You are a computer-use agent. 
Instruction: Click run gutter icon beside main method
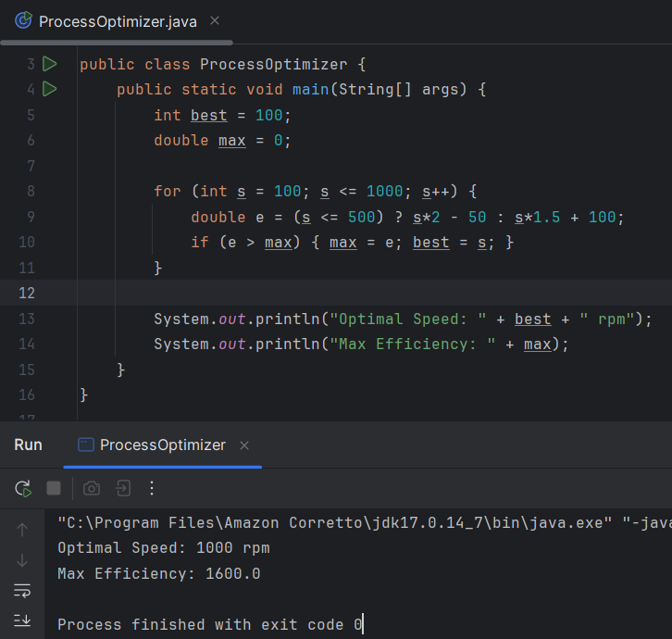tap(50, 89)
